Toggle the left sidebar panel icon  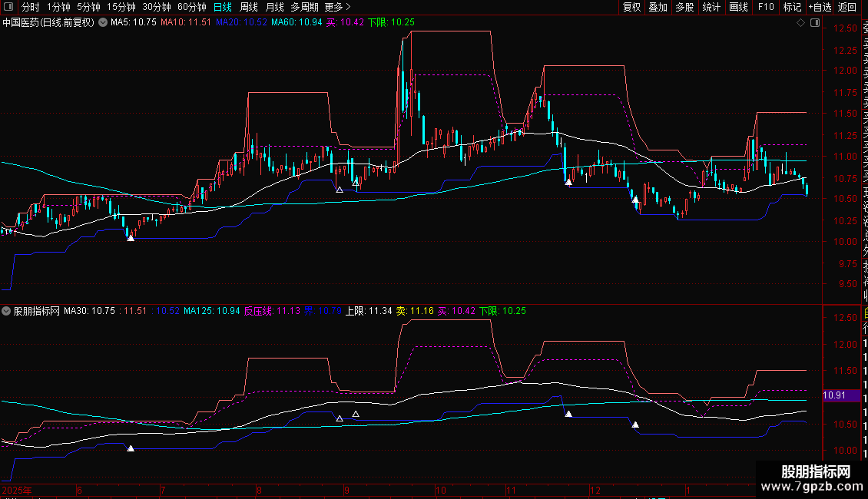pos(8,7)
